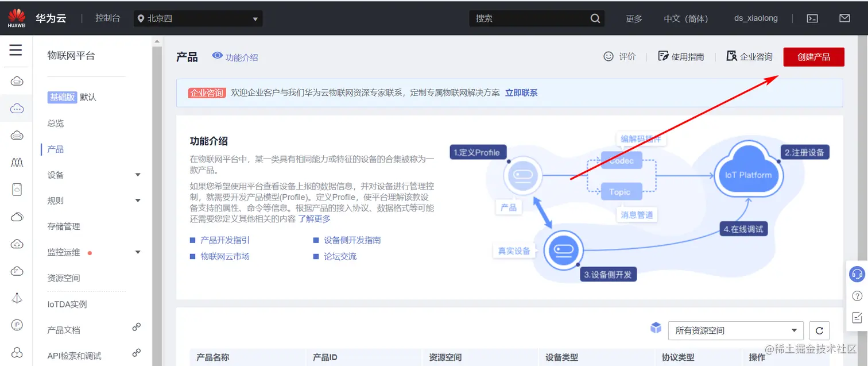Open the honeycomb cluster sidebar icon
The height and width of the screenshot is (366, 868).
pyautogui.click(x=17, y=352)
